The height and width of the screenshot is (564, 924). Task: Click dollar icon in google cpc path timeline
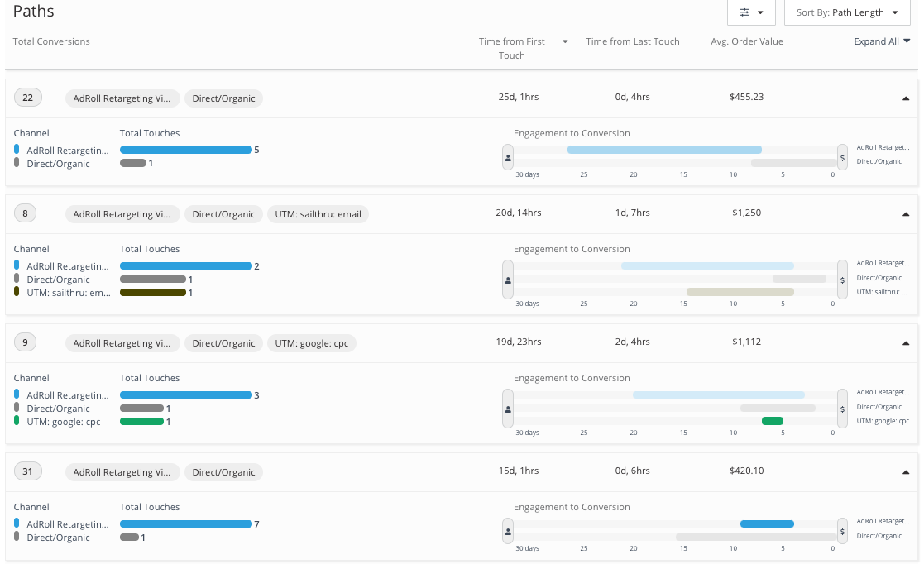(x=842, y=409)
